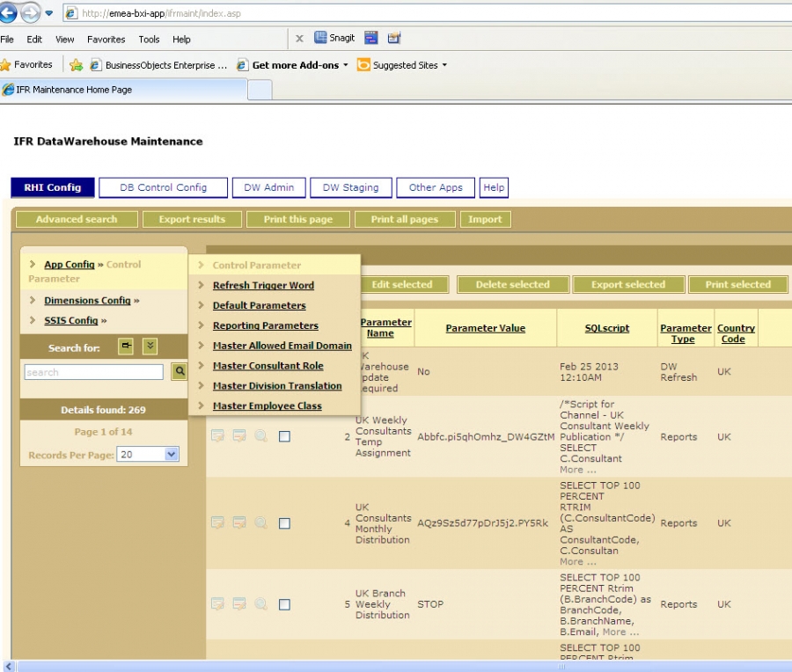Viewport: 792px width, 672px height.
Task: Click the Snagit editor window icon
Action: 394,38
